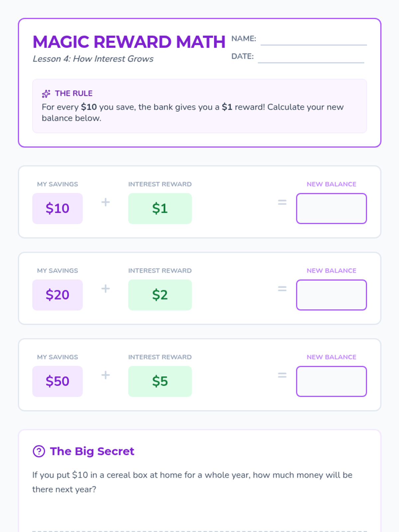Image resolution: width=399 pixels, height=532 pixels.
Task: Click The Big Secret heading
Action: 92,451
